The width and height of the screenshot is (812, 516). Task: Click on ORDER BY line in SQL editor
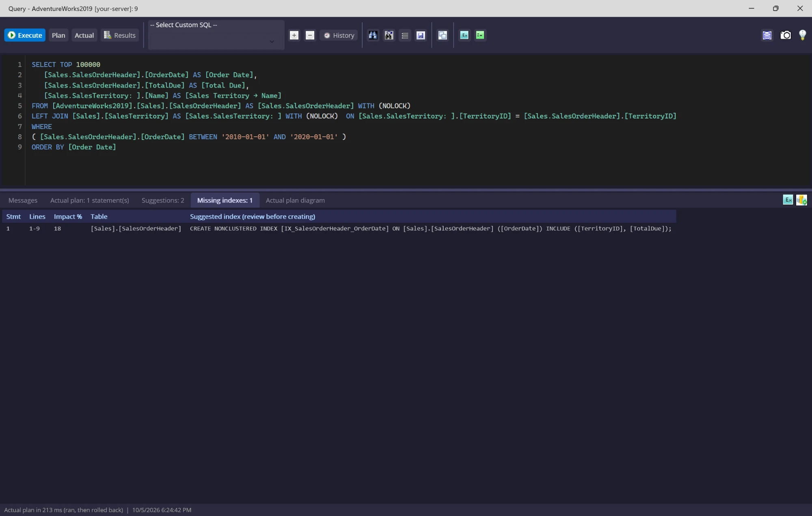74,147
